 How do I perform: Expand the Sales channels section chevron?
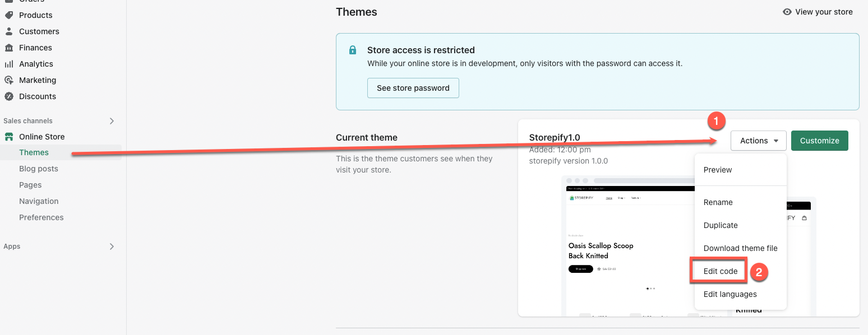(x=112, y=121)
